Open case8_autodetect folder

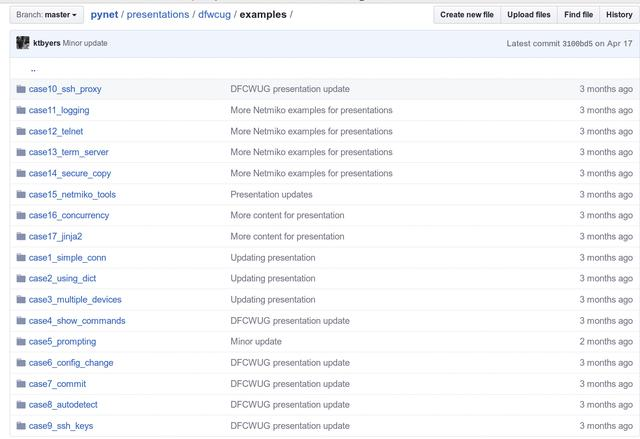[63, 405]
